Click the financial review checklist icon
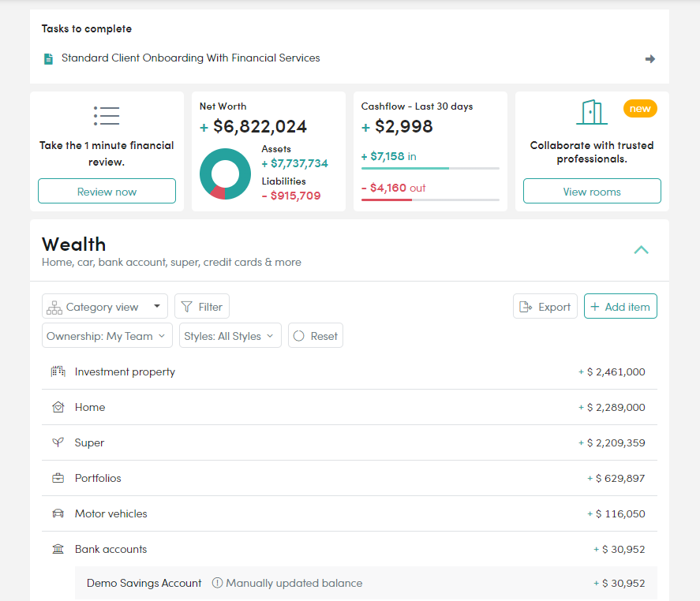This screenshot has width=700, height=601. pyautogui.click(x=107, y=116)
